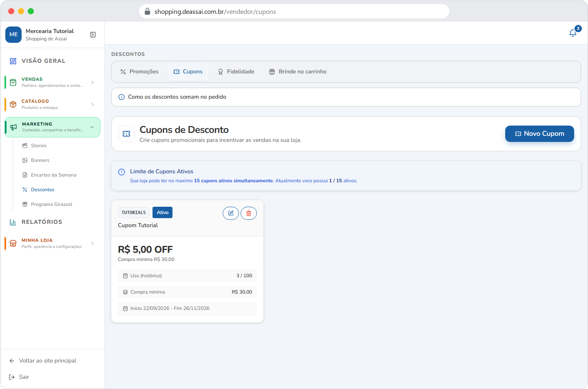The width and height of the screenshot is (588, 389).
Task: Click the Marketing megaphone icon
Action: 13,127
